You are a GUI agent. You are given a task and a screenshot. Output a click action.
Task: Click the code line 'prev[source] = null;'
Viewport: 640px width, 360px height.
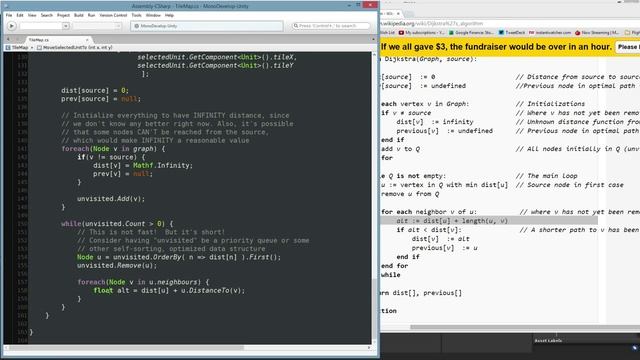pyautogui.click(x=101, y=99)
